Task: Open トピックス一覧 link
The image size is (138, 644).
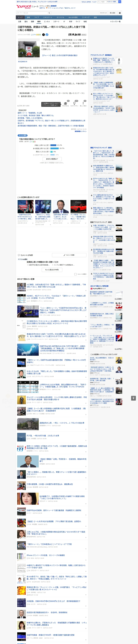Action: 115,21
